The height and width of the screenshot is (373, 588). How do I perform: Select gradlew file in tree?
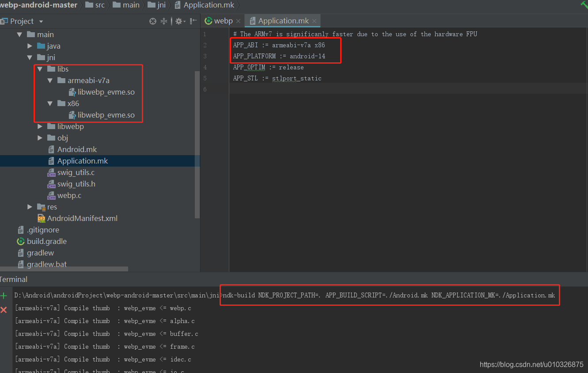pos(35,253)
